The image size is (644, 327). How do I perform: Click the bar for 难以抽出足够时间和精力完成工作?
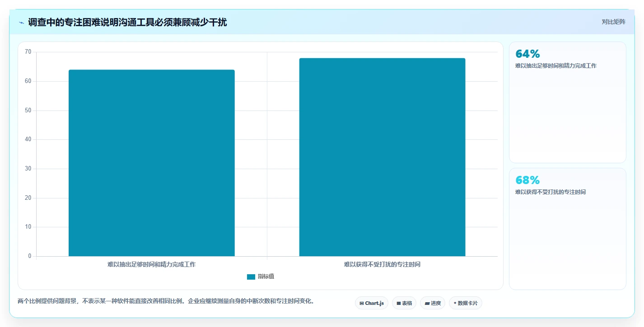[x=152, y=163]
